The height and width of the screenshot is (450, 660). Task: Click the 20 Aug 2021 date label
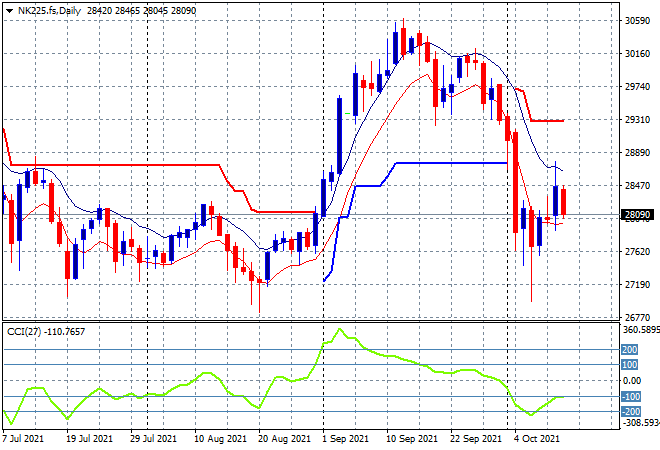tap(284, 439)
